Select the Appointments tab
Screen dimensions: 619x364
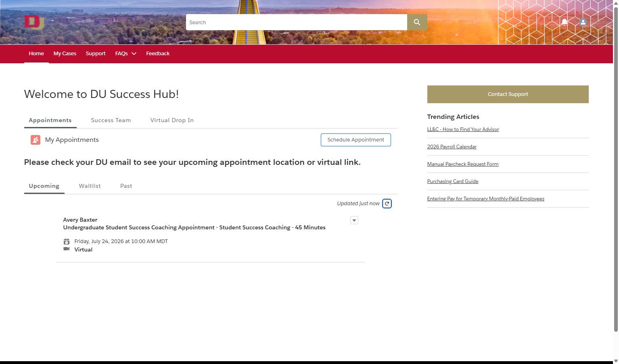pos(50,120)
